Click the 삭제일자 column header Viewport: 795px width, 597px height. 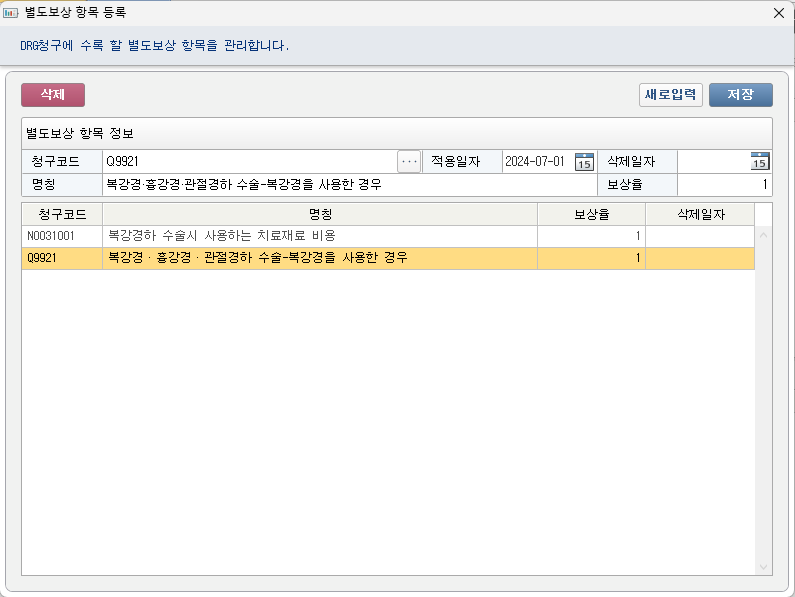tap(700, 214)
